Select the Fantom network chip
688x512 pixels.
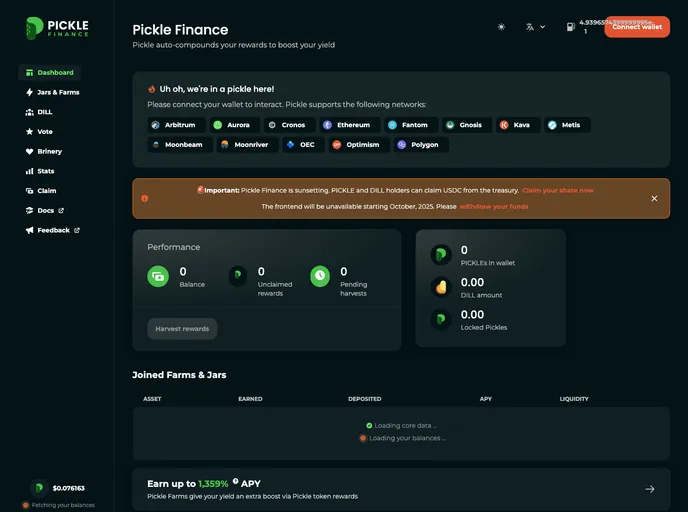pyautogui.click(x=411, y=125)
